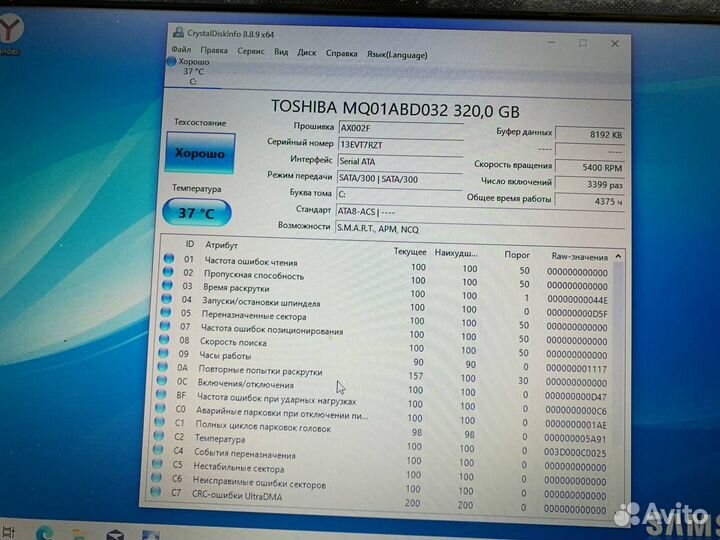
Task: Select the C: disk status tab
Action: tap(189, 71)
